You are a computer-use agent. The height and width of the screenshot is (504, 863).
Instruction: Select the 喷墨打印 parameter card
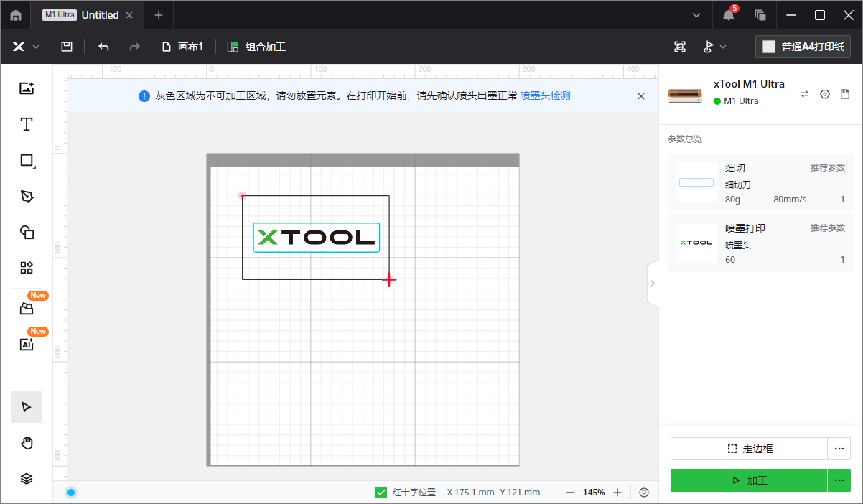pyautogui.click(x=761, y=243)
